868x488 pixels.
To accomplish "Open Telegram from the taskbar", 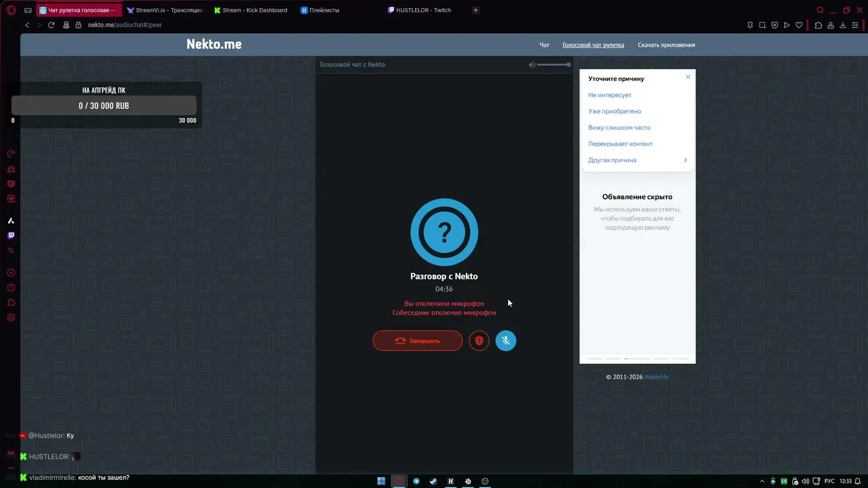I will (x=416, y=481).
